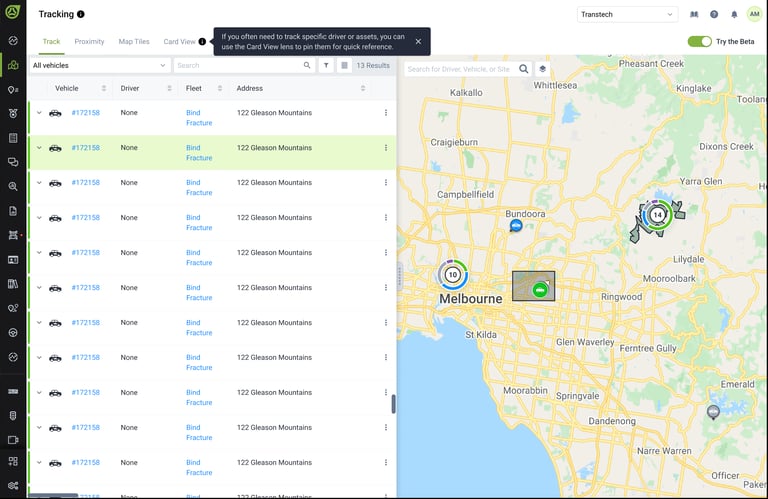Open the video camera sidebar icon

(x=13, y=440)
